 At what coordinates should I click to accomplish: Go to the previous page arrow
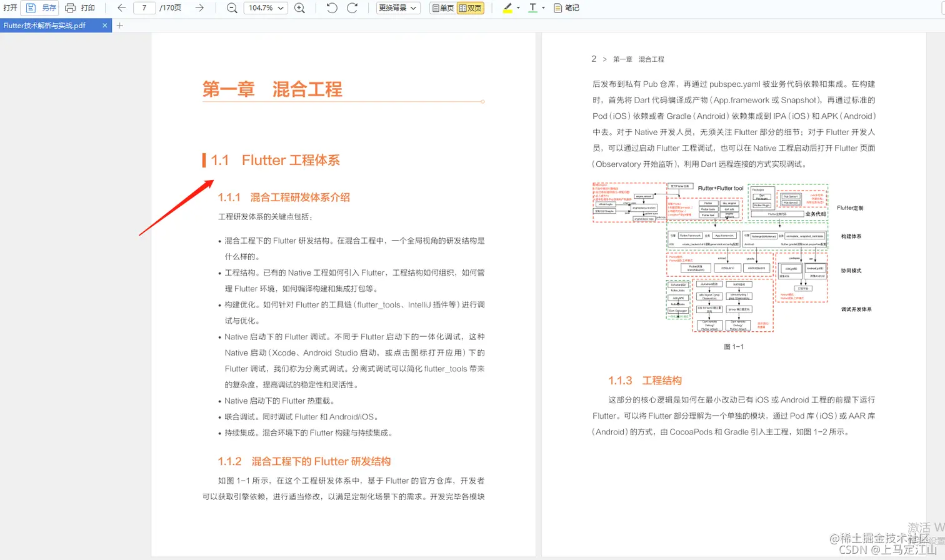(x=121, y=8)
